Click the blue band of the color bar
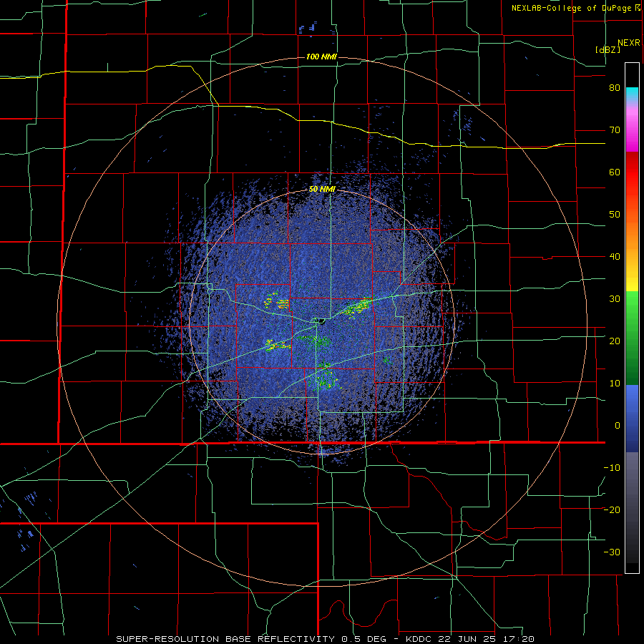 coord(632,419)
